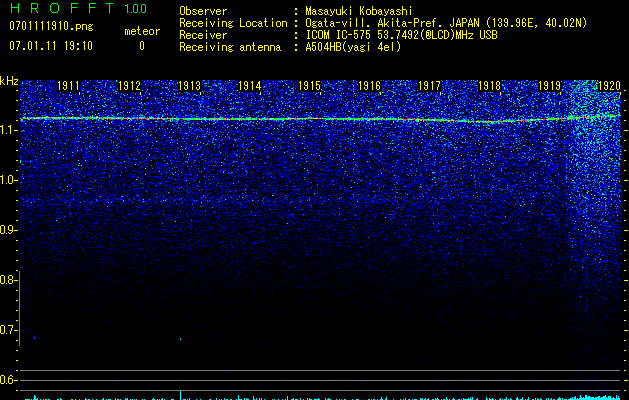Click the 1920 time marker
Viewport: 629px width, 400px height.
coord(609,86)
